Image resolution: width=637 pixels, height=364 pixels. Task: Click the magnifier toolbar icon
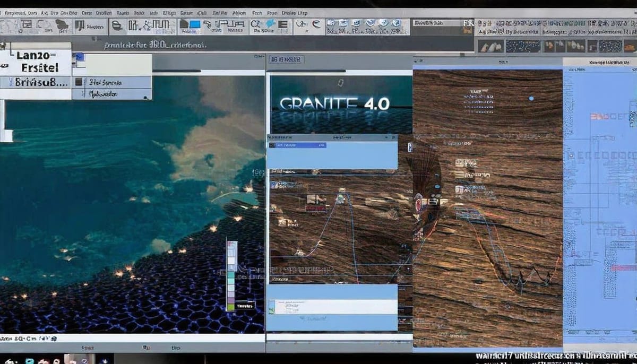pyautogui.click(x=255, y=24)
